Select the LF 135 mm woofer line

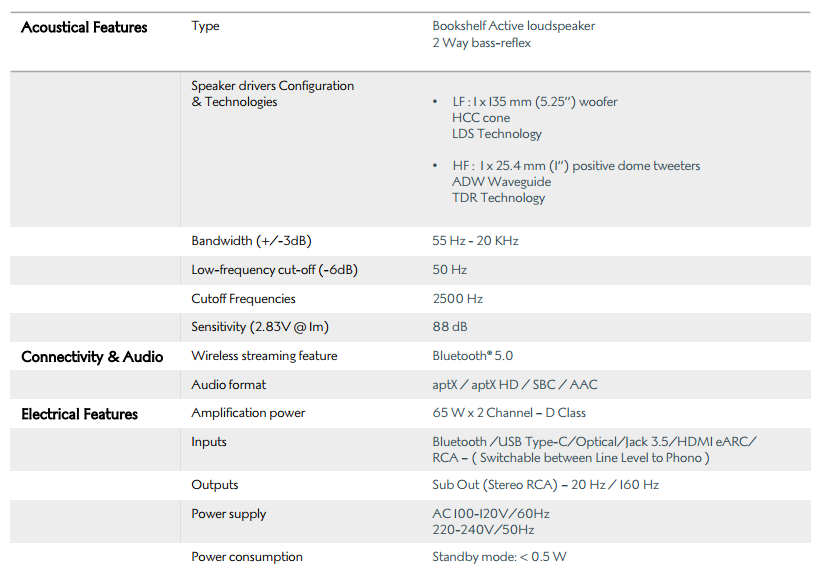[534, 101]
